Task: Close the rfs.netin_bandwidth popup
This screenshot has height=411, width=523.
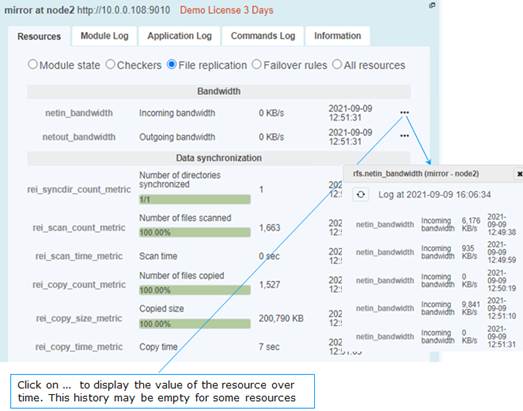Action: coord(519,174)
